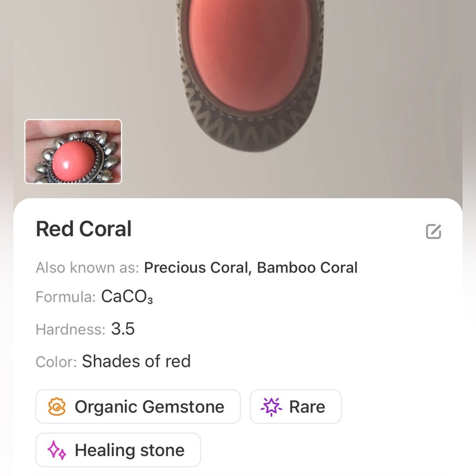This screenshot has height=476, width=476.
Task: Click the Red Coral title heading
Action: pyautogui.click(x=84, y=229)
